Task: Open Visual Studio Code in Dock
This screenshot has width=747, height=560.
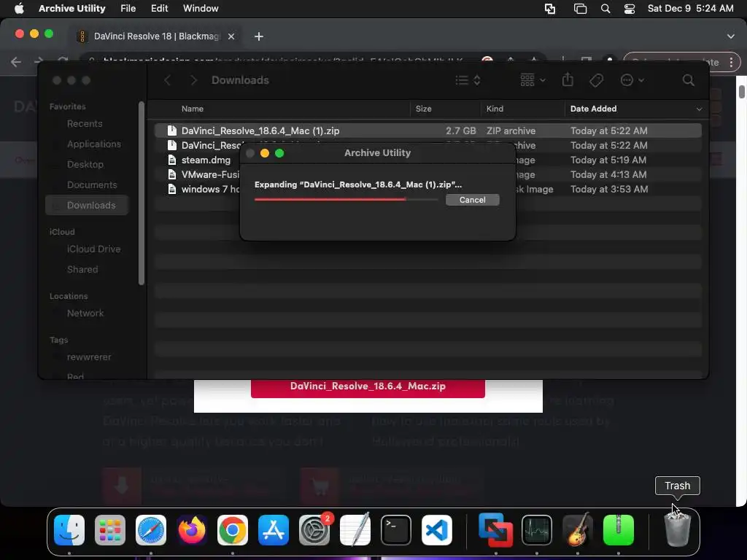Action: tap(437, 530)
